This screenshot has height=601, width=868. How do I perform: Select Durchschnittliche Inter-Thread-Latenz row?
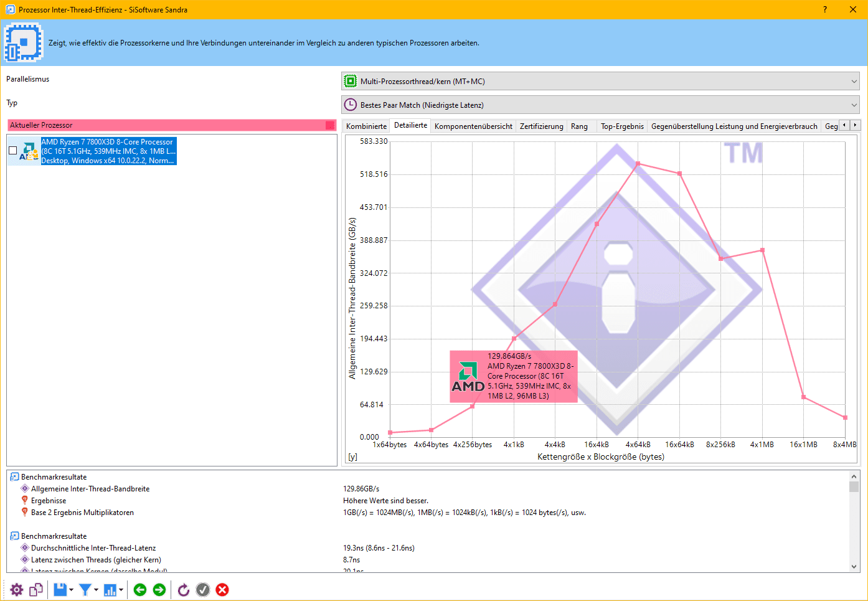pyautogui.click(x=93, y=548)
